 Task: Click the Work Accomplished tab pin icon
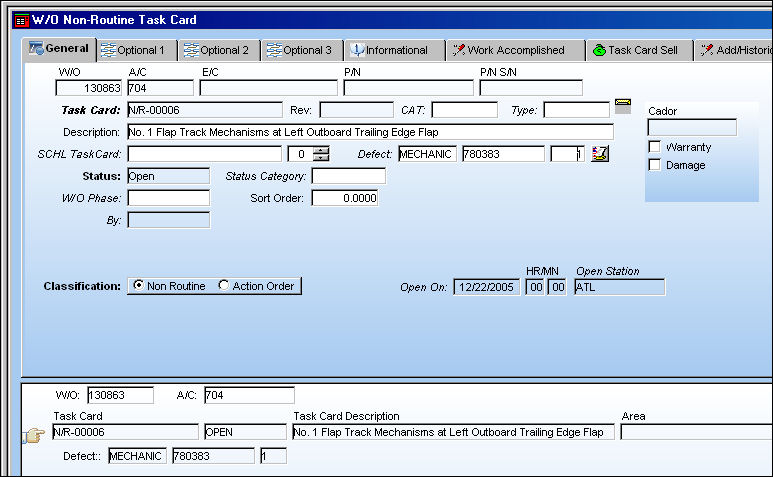[x=458, y=50]
